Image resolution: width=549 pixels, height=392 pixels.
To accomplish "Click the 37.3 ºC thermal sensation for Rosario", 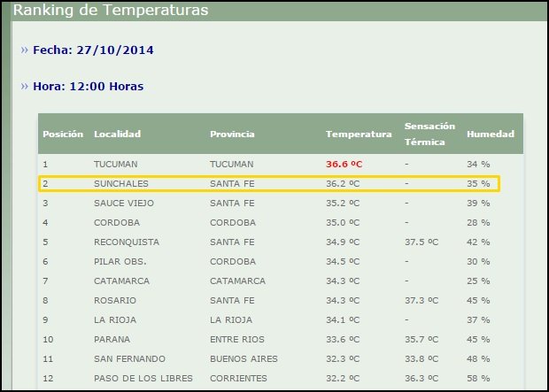I will tap(421, 300).
